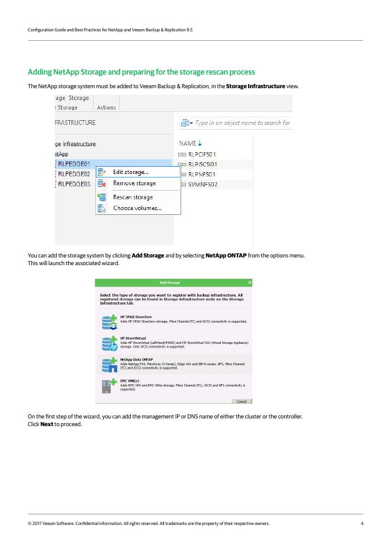
Task: Click the Actions ribbon group label
Action: 107,107
